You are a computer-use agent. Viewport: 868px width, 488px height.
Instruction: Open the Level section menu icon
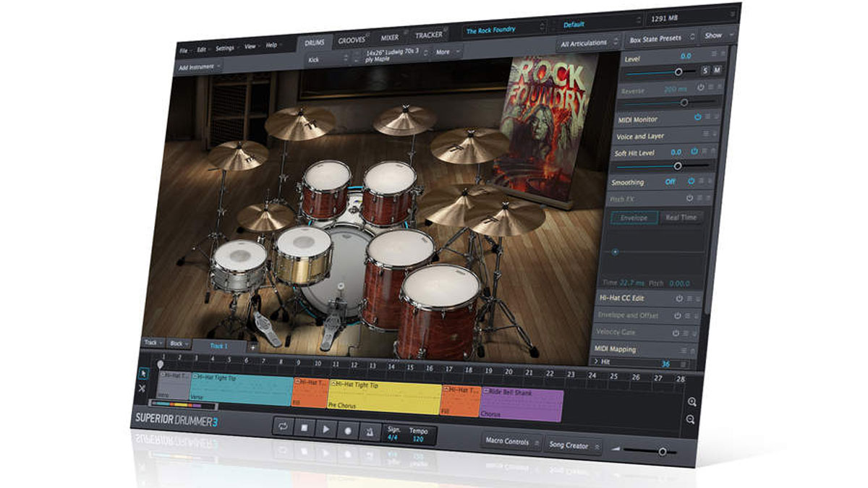click(x=715, y=54)
